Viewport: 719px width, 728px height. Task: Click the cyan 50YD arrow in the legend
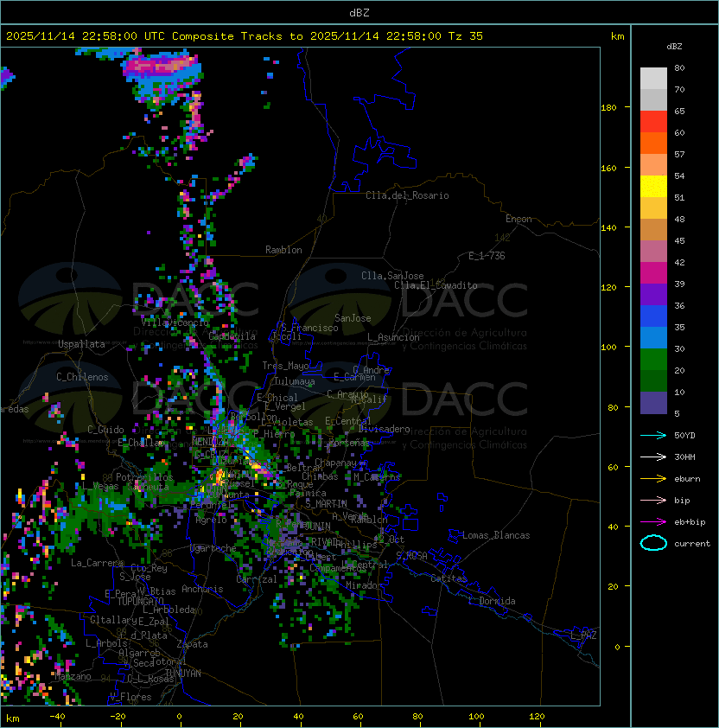pyautogui.click(x=653, y=435)
